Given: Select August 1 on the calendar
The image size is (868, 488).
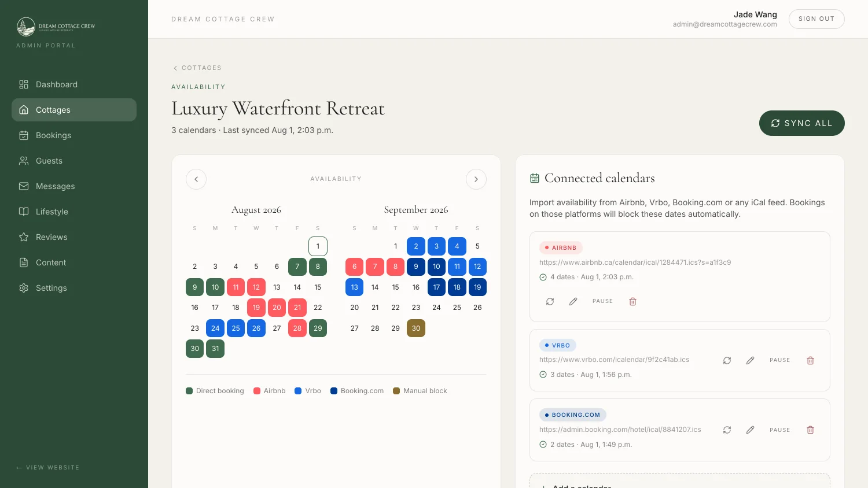Looking at the screenshot, I should pos(318,246).
